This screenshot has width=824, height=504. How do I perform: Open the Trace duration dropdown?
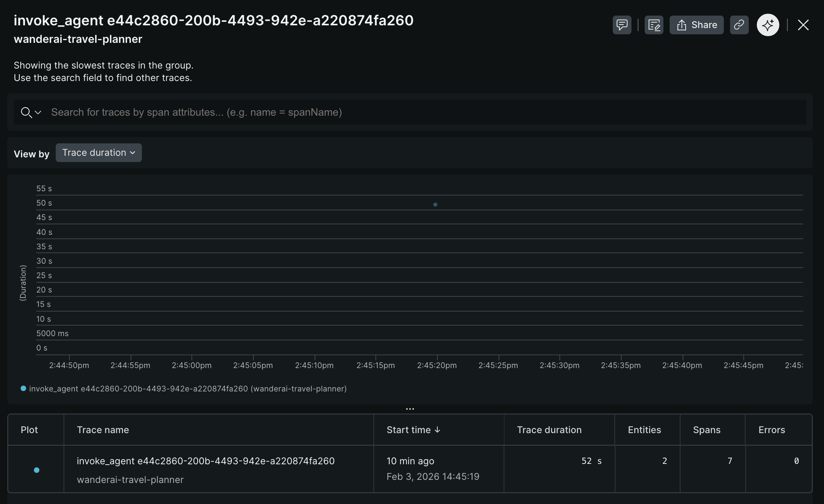tap(99, 153)
